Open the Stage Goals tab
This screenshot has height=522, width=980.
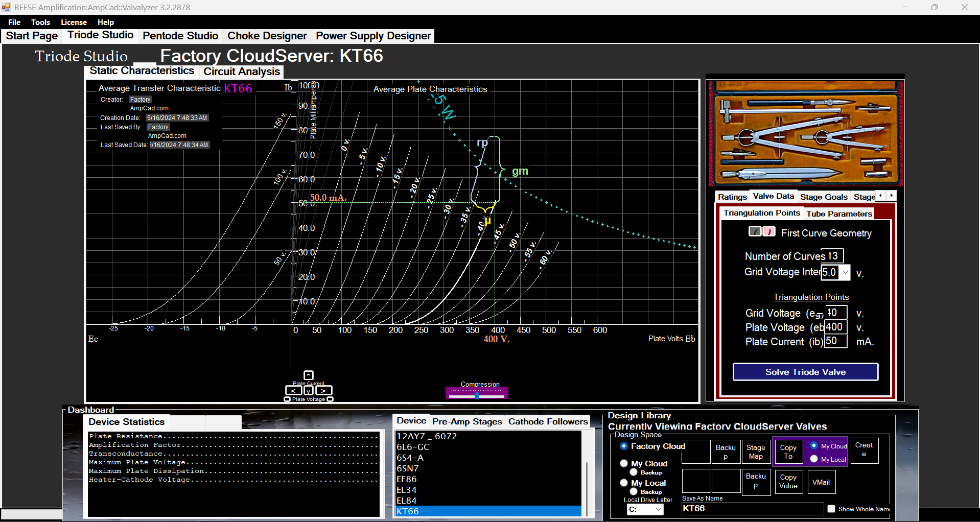824,197
